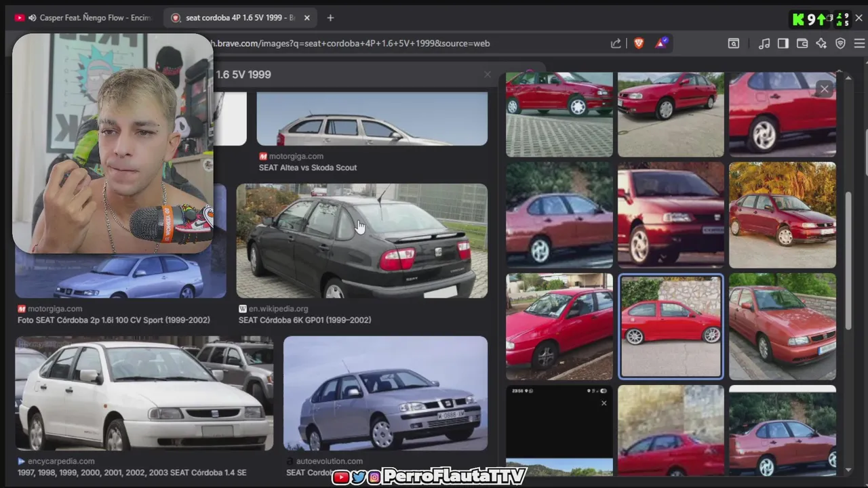
Task: Mute audio on Casper Feat. Ñengo Flow tab
Action: click(33, 18)
